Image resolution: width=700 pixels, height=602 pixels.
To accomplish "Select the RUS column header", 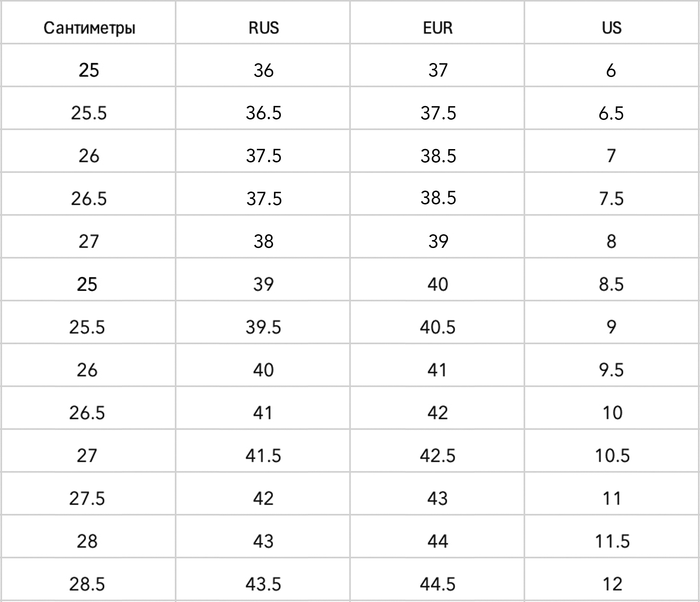I will tap(263, 28).
